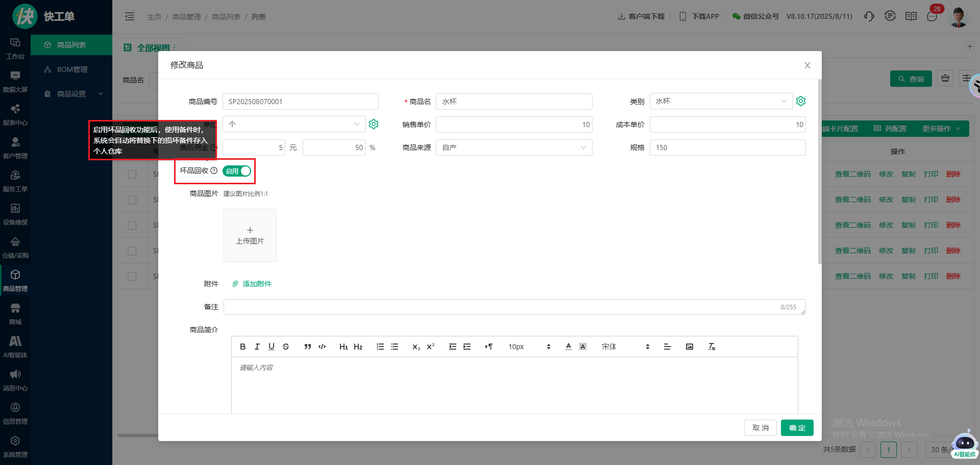Pick the text color icon in editor
The width and height of the screenshot is (980, 465).
(x=569, y=347)
